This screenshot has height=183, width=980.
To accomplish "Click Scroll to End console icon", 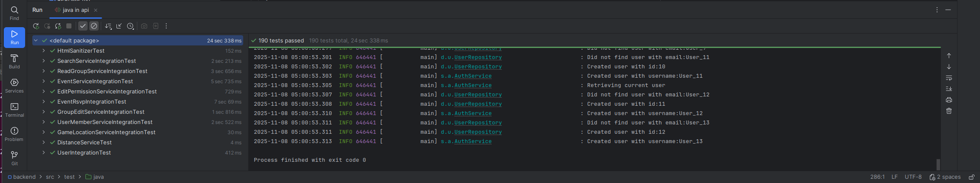I will pos(949,89).
